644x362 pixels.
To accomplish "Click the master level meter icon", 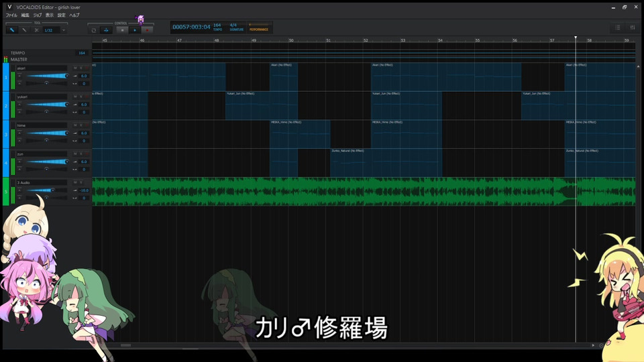I will click(6, 60).
